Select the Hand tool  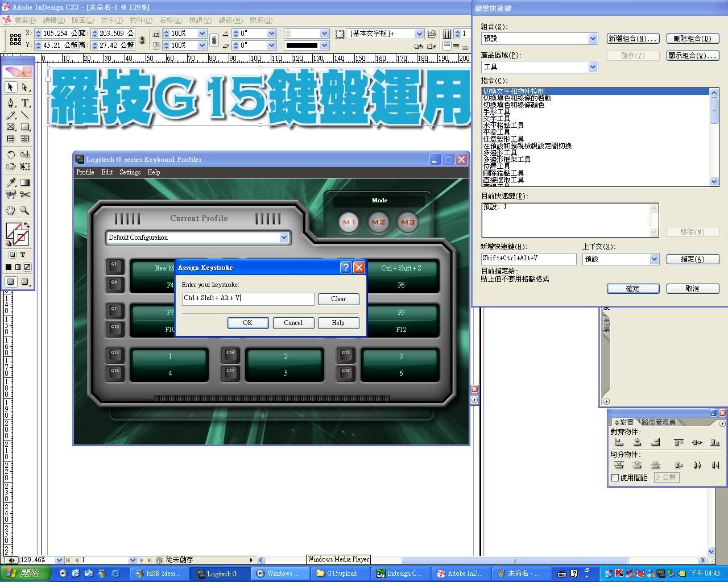[10, 210]
